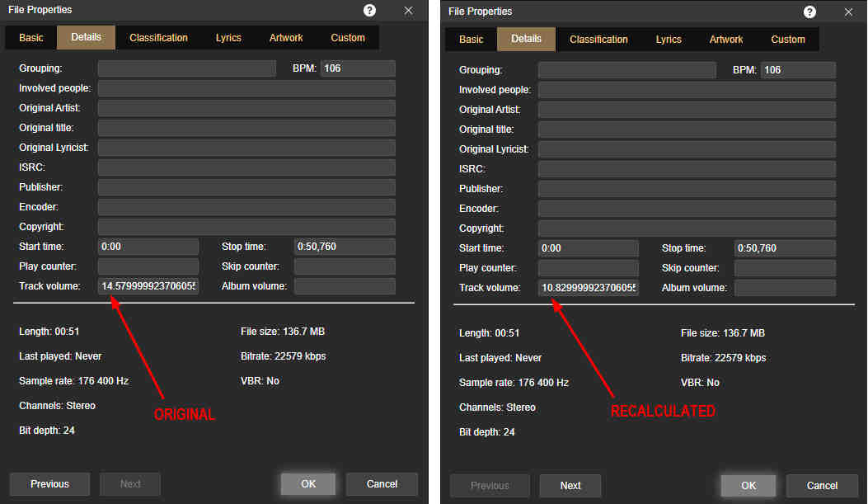Click Next button in right dialog
This screenshot has width=868, height=504.
[x=570, y=486]
